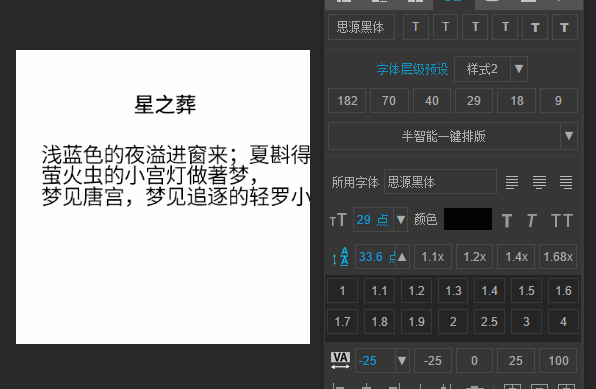Viewport: 596px width, 389px height.
Task: Click the leading ratio 2 button
Action: coord(453,322)
